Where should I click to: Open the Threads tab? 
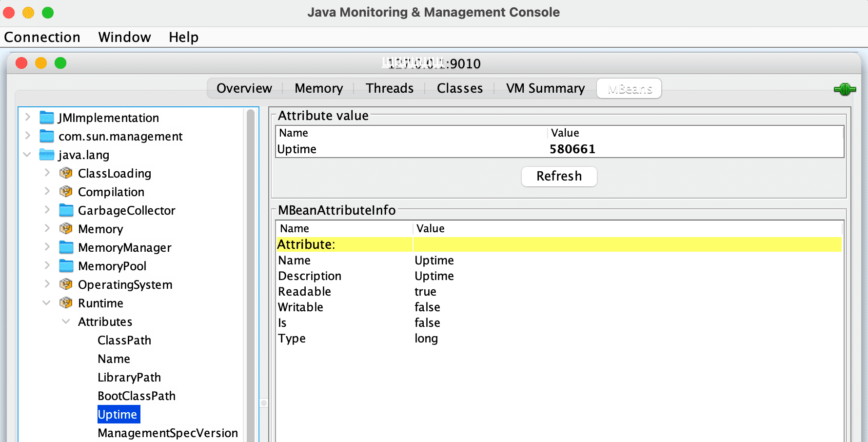pos(389,88)
